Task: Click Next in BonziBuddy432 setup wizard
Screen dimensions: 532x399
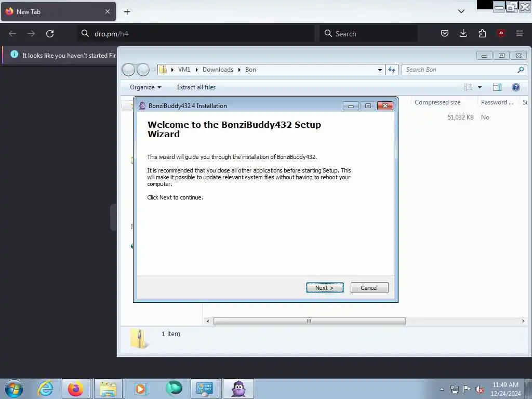Action: pos(325,288)
